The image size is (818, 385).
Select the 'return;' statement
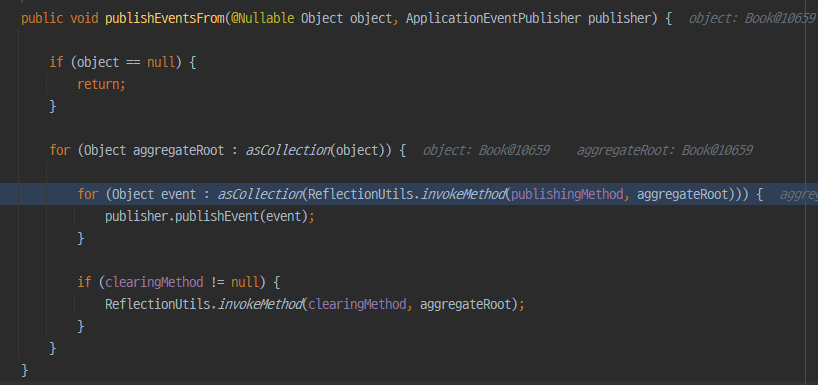pyautogui.click(x=102, y=84)
